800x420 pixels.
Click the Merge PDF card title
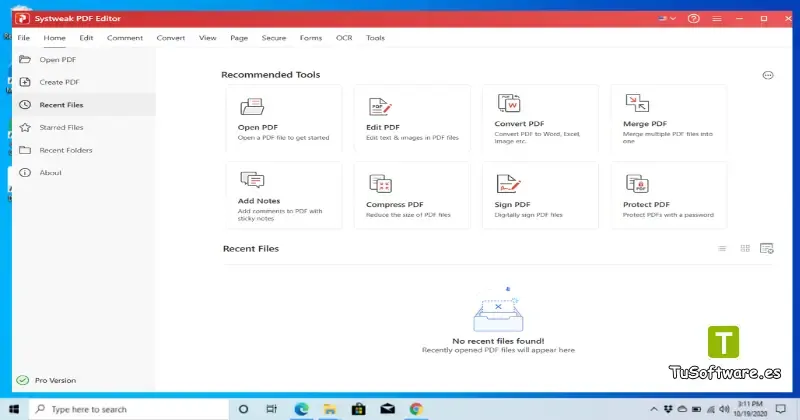[x=644, y=123]
